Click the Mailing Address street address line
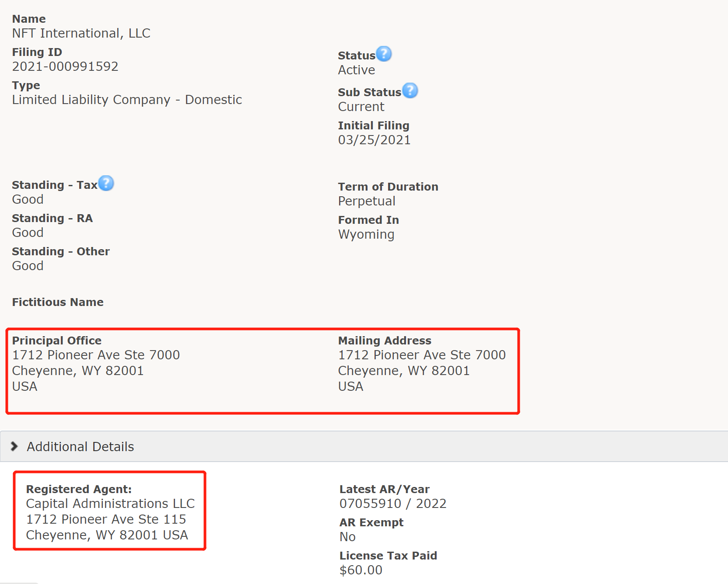The width and height of the screenshot is (728, 584). click(x=422, y=355)
